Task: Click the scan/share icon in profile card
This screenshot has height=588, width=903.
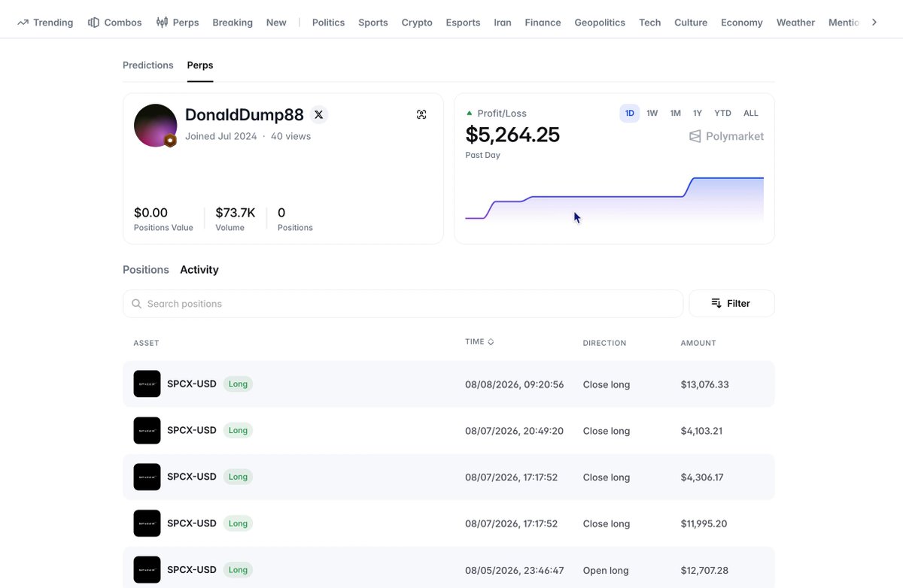Action: click(x=421, y=114)
